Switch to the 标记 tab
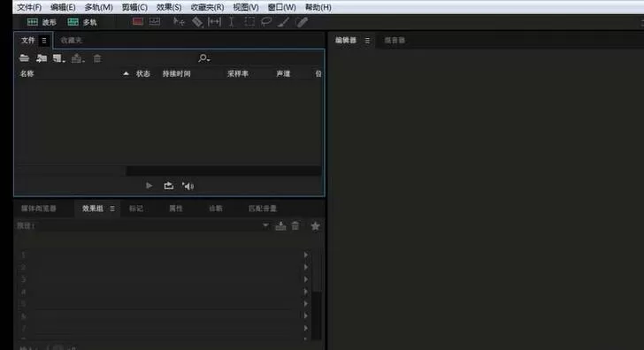The width and height of the screenshot is (644, 350). pyautogui.click(x=136, y=209)
